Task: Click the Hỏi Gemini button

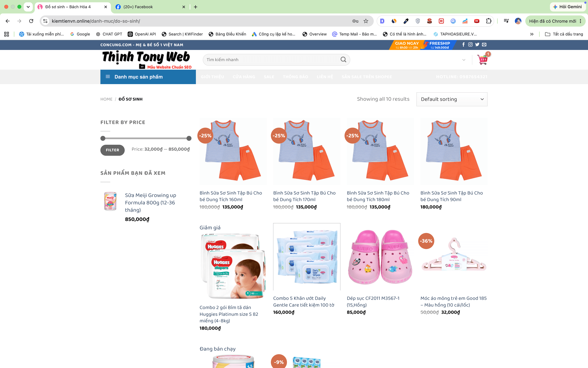Action: click(567, 7)
